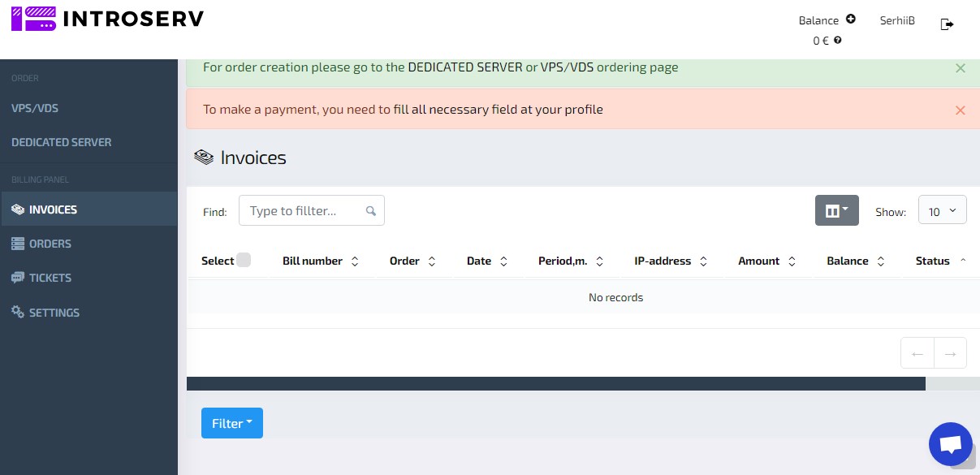The image size is (980, 475).
Task: Close the red payment warning alert
Action: pos(961,110)
